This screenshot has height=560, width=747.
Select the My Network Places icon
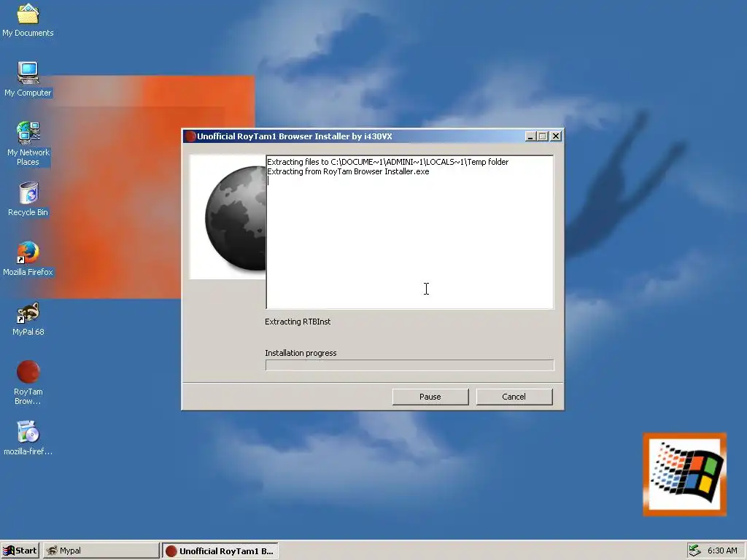28,143
